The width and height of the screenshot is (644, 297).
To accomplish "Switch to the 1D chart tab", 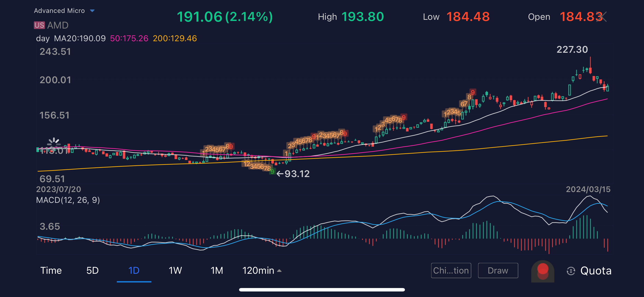I will click(x=134, y=271).
